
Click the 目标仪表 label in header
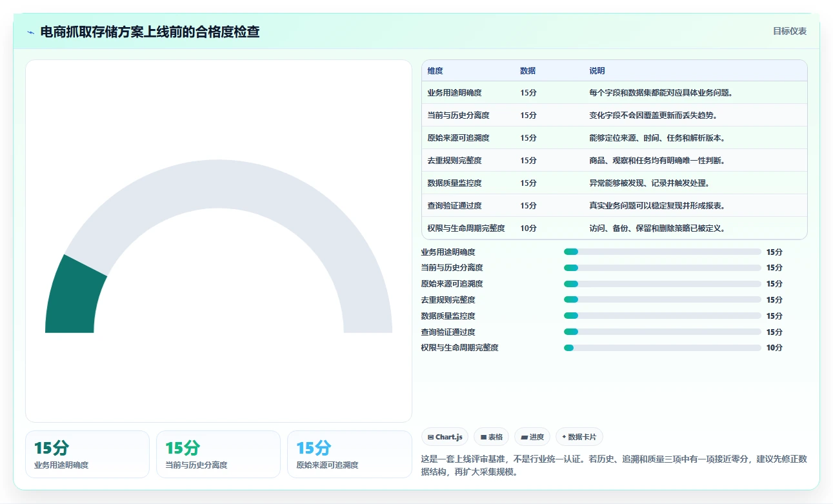tap(790, 31)
